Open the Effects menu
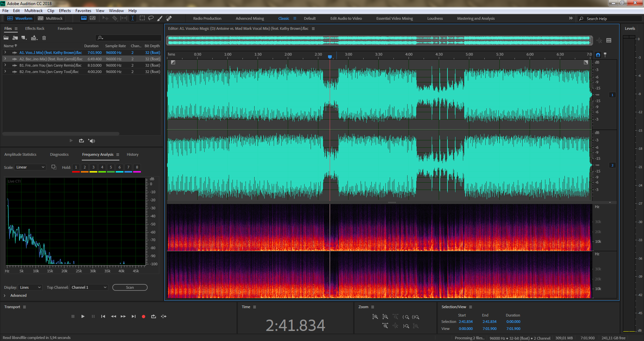 65,11
